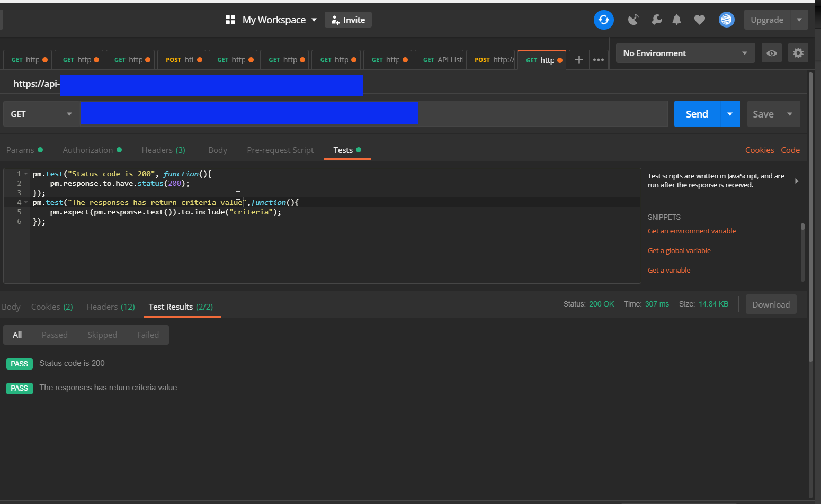Open the tab options ellipsis menu

click(x=599, y=60)
